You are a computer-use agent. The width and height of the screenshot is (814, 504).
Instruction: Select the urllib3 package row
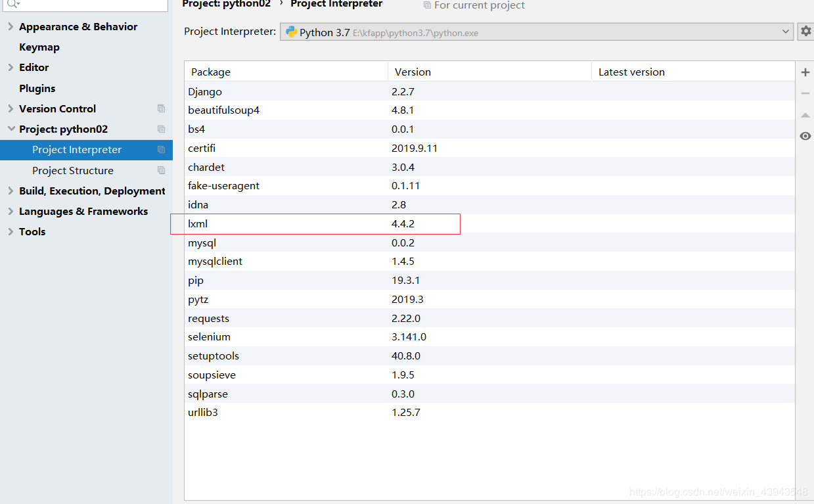(489, 413)
